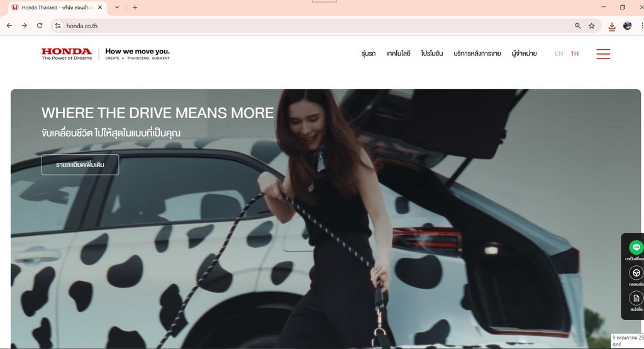Reload the honda.co.th page
Screen dimensions: 644x349
(40, 25)
